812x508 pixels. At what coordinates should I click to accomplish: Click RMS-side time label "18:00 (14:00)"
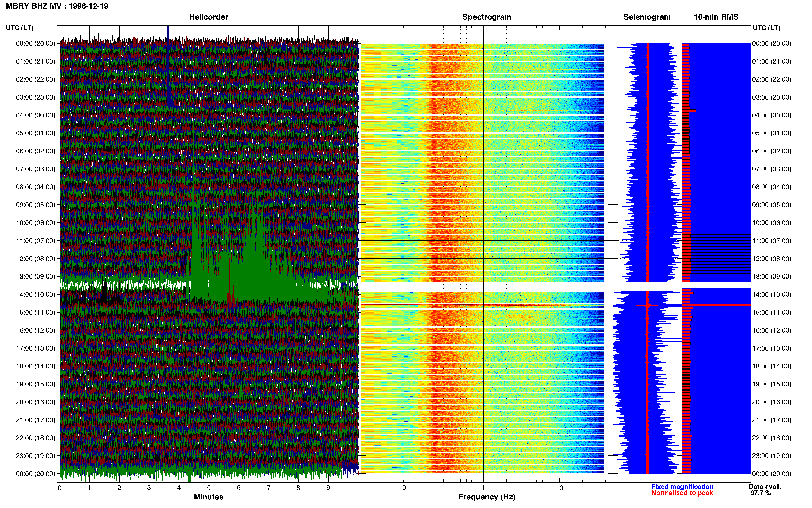click(x=772, y=366)
